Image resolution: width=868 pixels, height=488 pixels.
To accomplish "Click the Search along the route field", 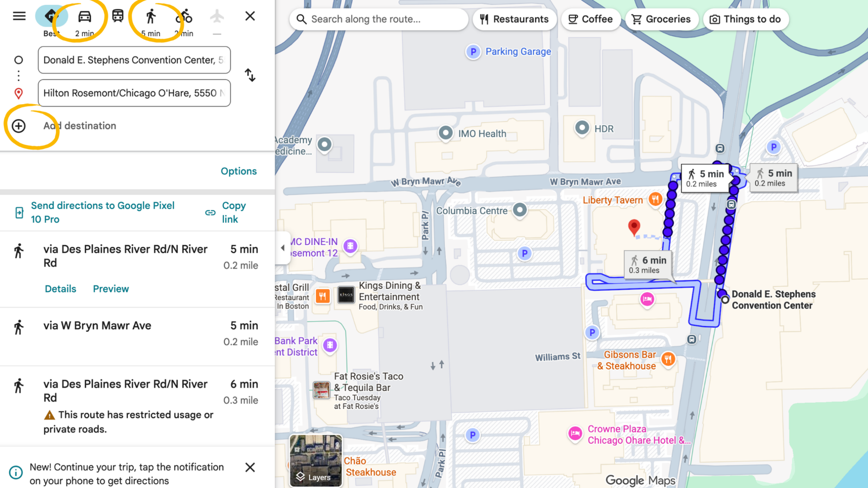I will [x=385, y=19].
